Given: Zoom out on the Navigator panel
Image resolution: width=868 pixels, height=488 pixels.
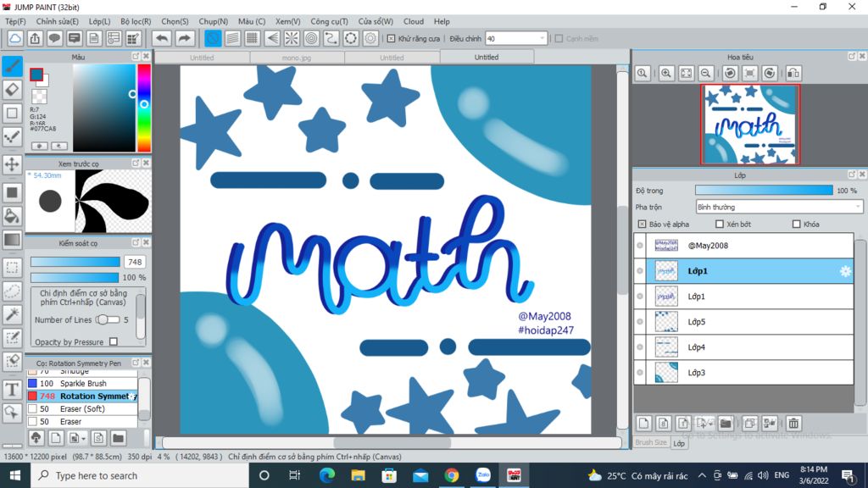Looking at the screenshot, I should coord(705,73).
